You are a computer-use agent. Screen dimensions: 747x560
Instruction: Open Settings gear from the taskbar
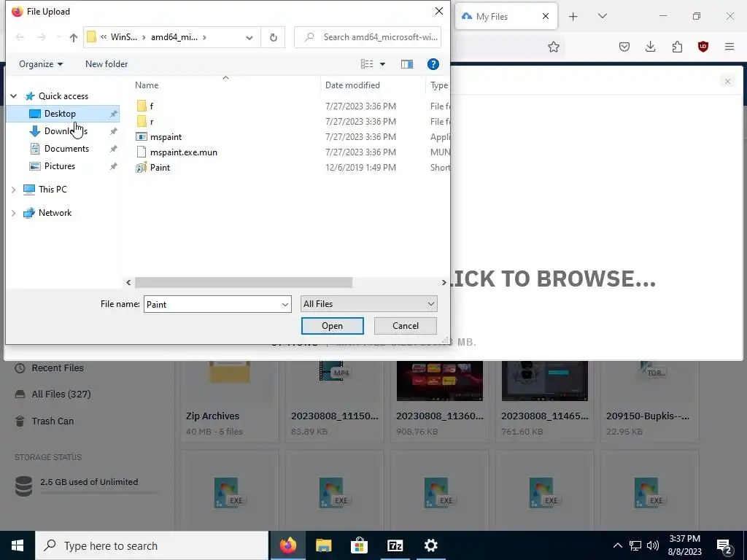[430, 545]
